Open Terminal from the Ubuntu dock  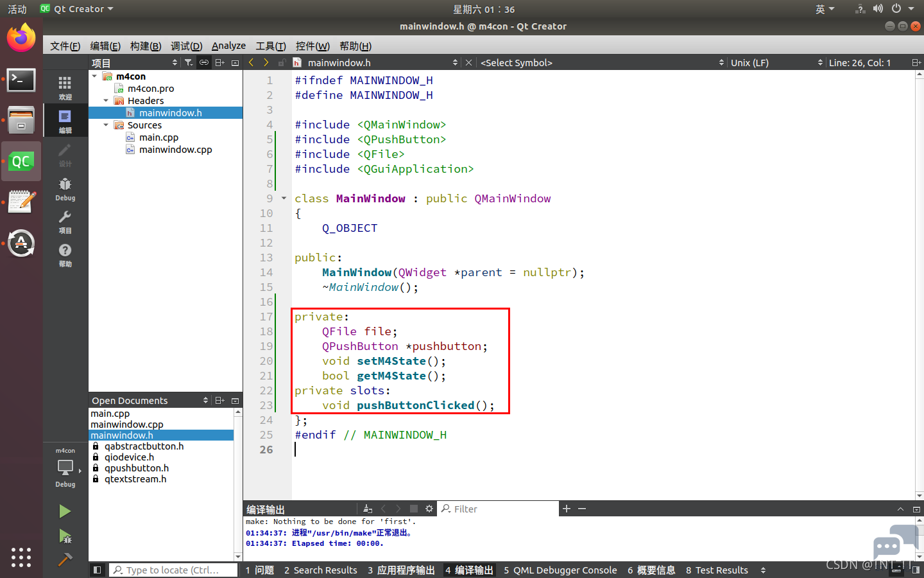click(x=21, y=81)
